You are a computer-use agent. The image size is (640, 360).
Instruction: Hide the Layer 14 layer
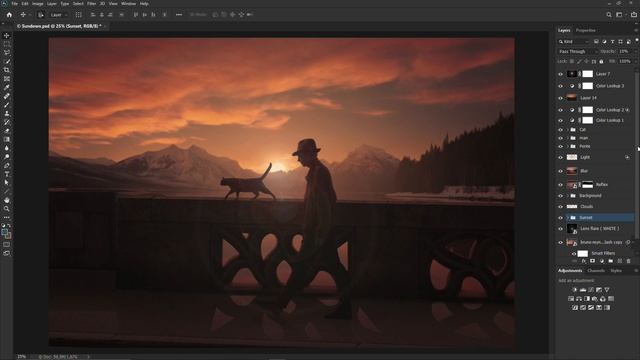(x=560, y=98)
